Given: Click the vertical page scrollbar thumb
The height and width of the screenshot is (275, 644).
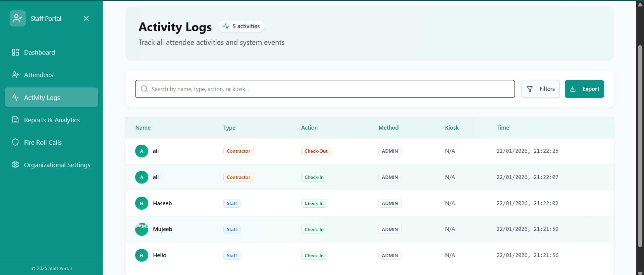Looking at the screenshot, I should [640, 146].
